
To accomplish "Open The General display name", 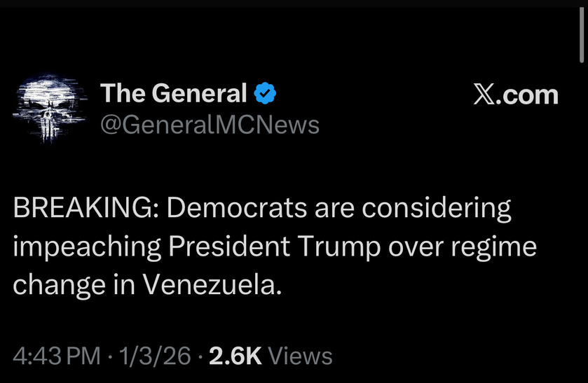I will 174,93.
